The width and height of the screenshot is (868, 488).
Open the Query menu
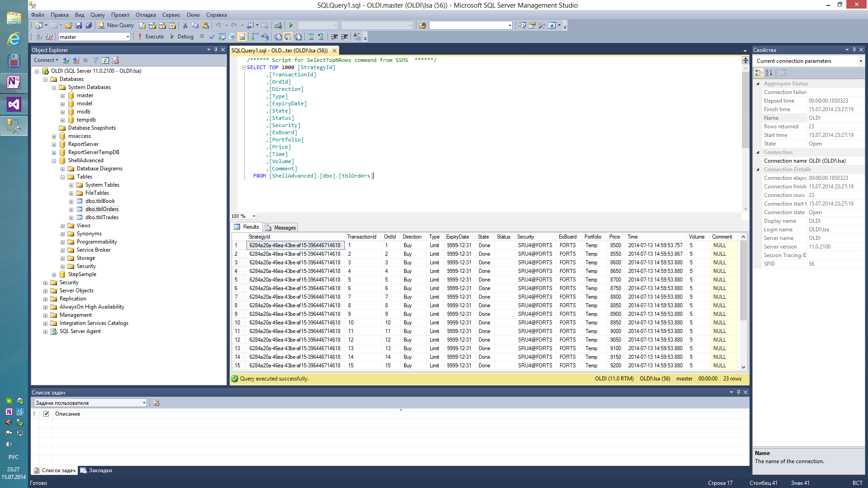97,15
